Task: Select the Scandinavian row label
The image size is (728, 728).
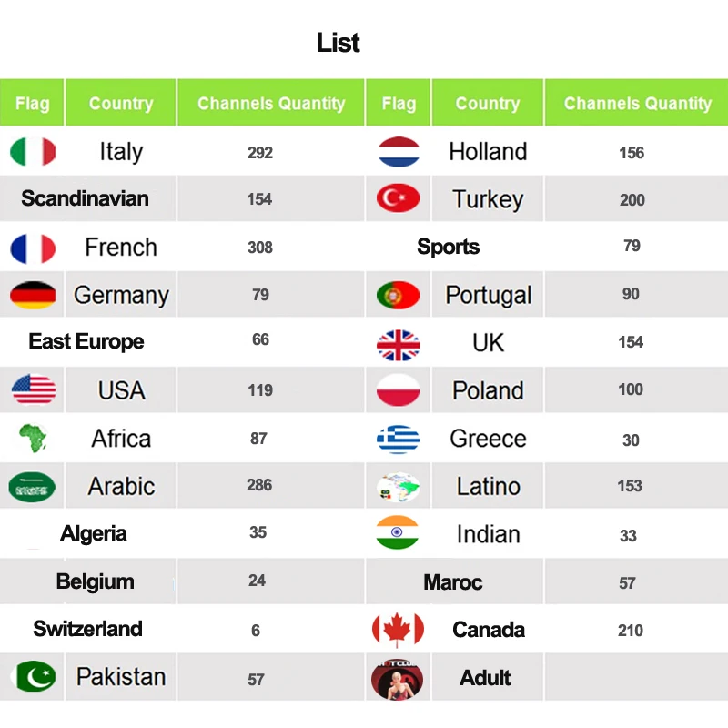Action: (85, 198)
